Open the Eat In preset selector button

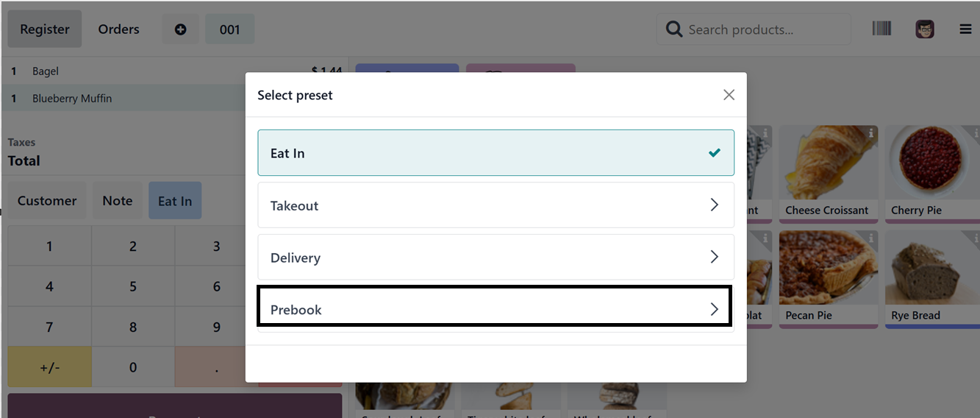point(175,201)
